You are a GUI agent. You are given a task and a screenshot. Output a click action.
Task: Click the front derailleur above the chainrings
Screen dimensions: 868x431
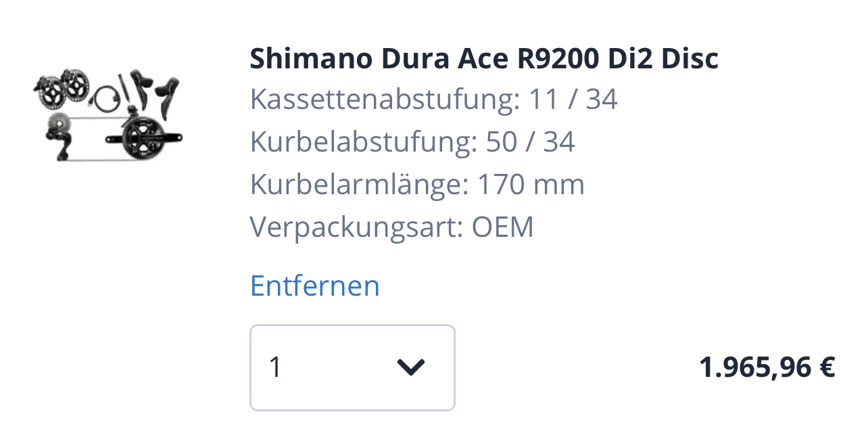pos(132,112)
